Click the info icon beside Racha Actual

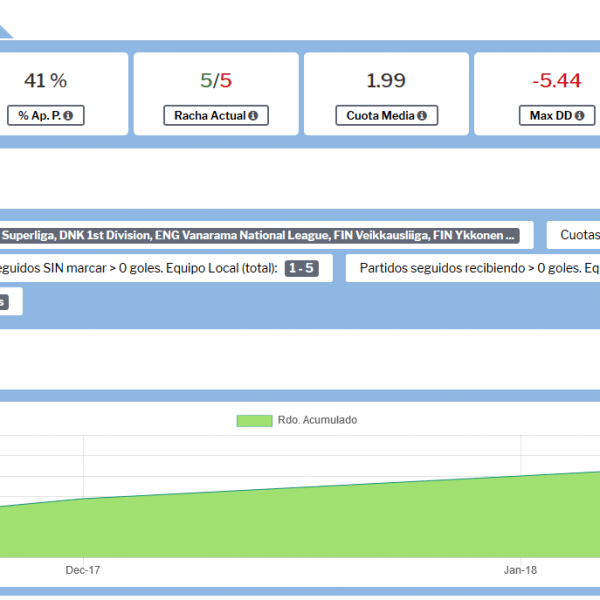point(252,116)
